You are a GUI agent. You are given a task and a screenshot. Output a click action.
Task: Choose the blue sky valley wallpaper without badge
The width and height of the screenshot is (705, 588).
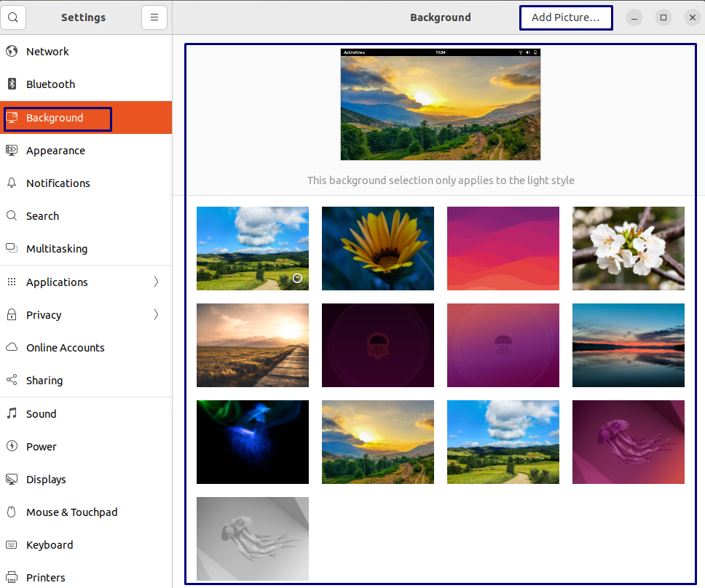tap(503, 442)
